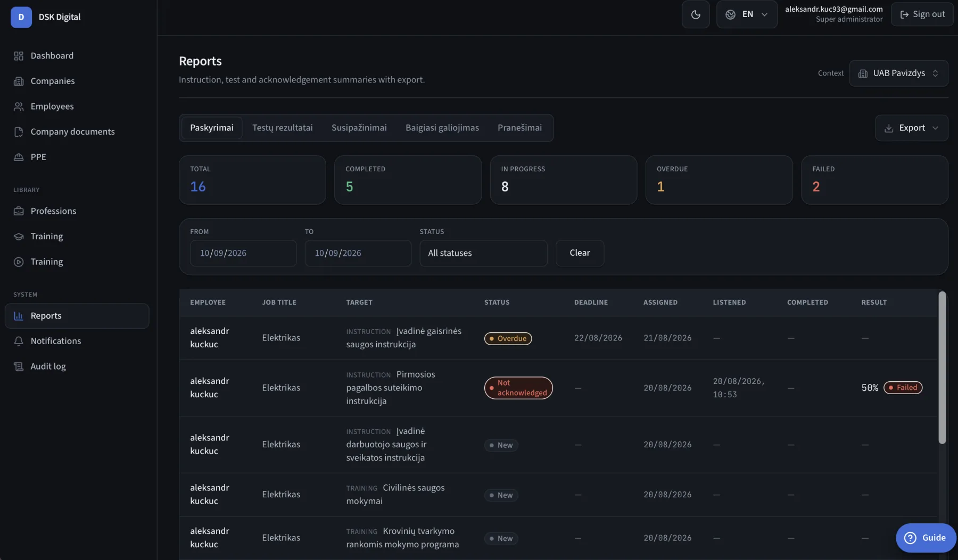This screenshot has width=958, height=560.
Task: Select the Paskyrimai tab
Action: [x=212, y=128]
